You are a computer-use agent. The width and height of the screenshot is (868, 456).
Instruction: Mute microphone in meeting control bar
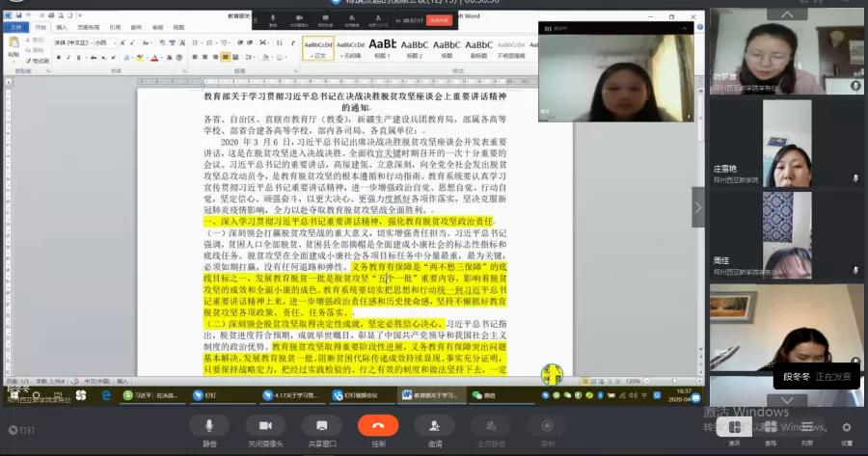click(209, 425)
